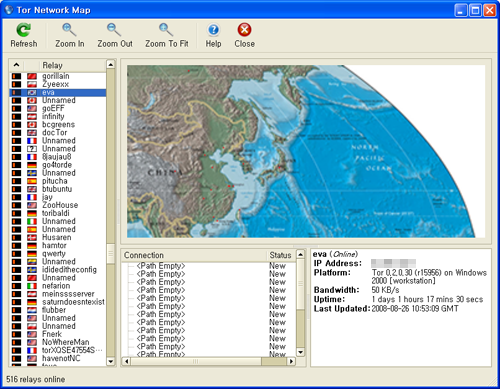This screenshot has width=500, height=389.
Task: Click the red Close toolbar icon
Action: (244, 30)
